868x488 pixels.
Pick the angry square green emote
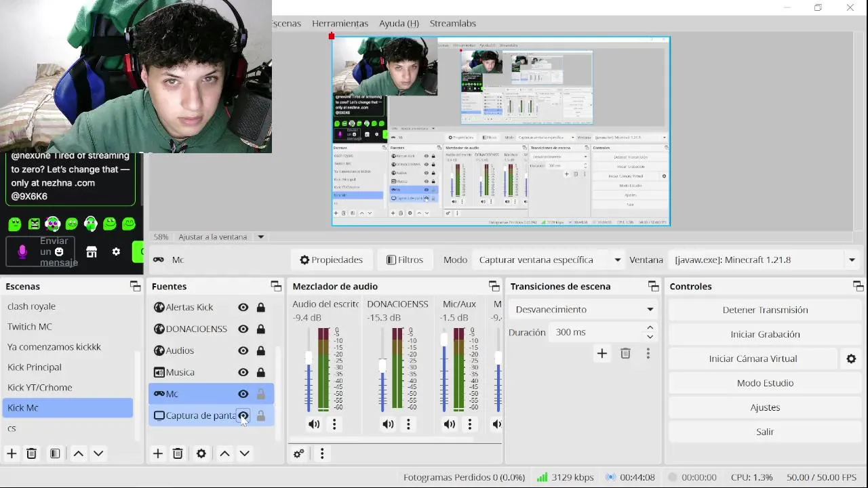tap(34, 224)
